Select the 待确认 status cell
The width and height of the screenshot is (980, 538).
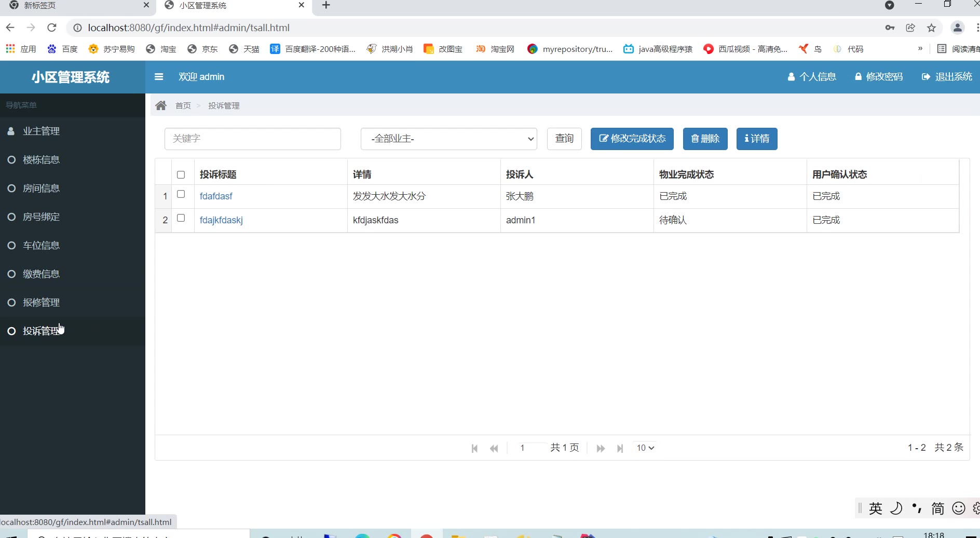730,220
